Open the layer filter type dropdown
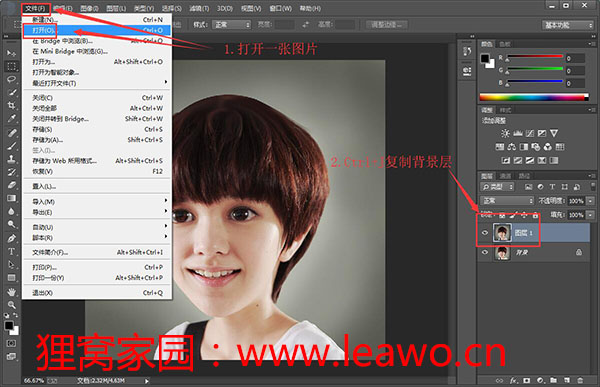The image size is (600, 387). 497,187
